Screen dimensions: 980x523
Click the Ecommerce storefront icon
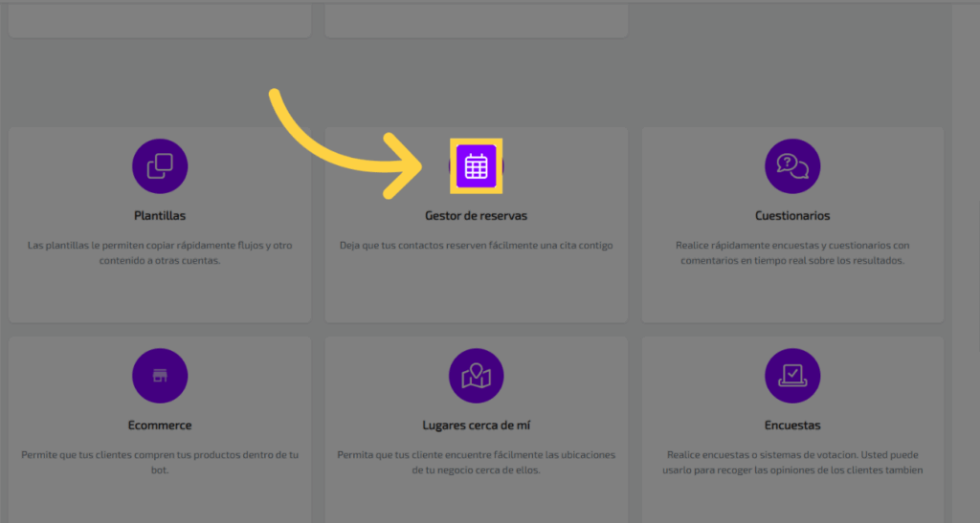pos(160,376)
